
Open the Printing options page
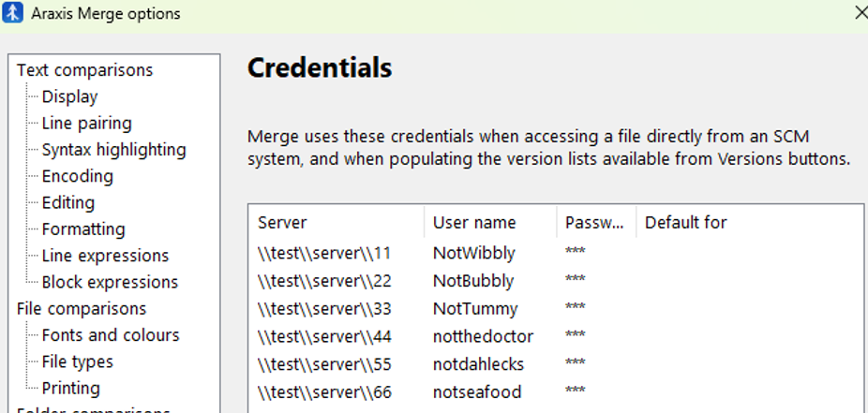point(71,388)
